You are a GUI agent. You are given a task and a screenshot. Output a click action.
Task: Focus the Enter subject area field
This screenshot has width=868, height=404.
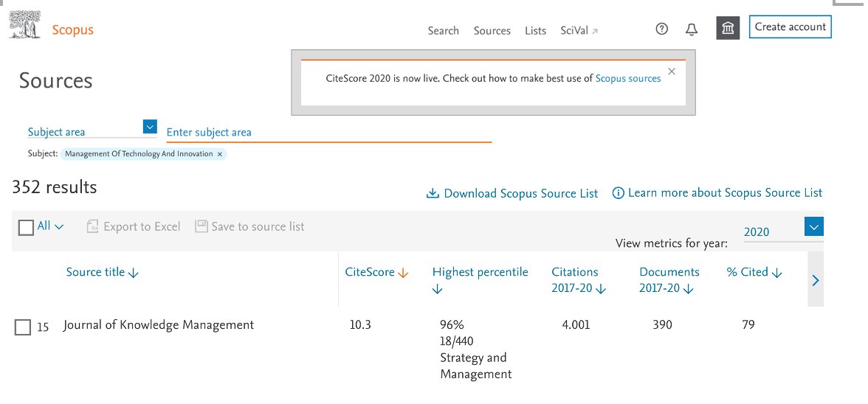pyautogui.click(x=329, y=133)
